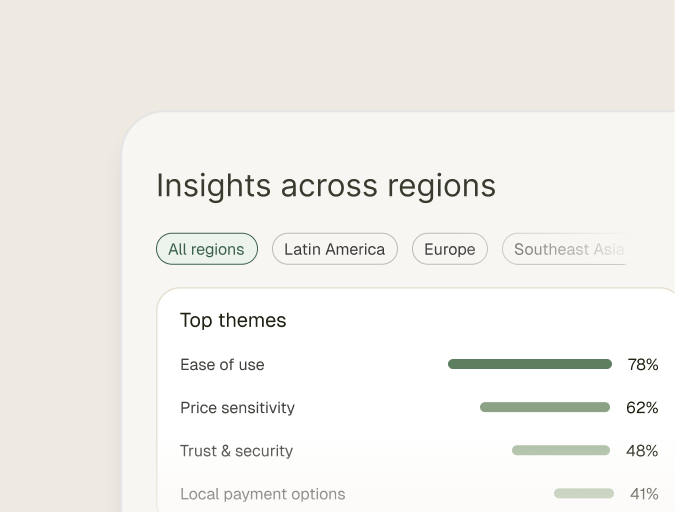This screenshot has width=675, height=512.
Task: Select the All regions filter chip
Action: coord(206,249)
